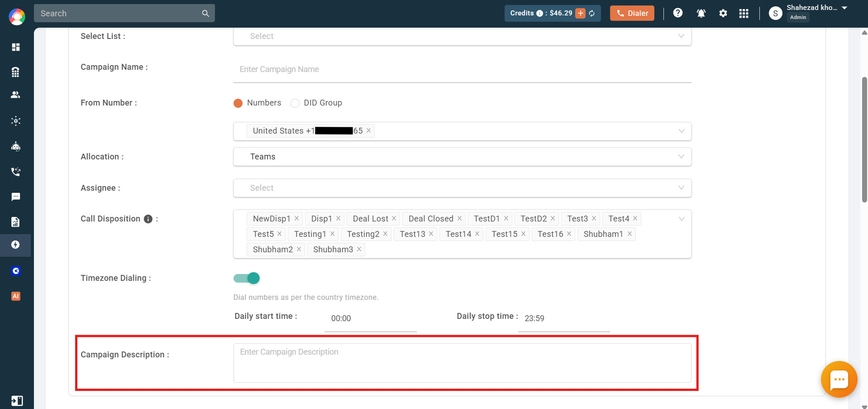Click the Call Disposition info icon
The image size is (868, 409).
pyautogui.click(x=148, y=219)
